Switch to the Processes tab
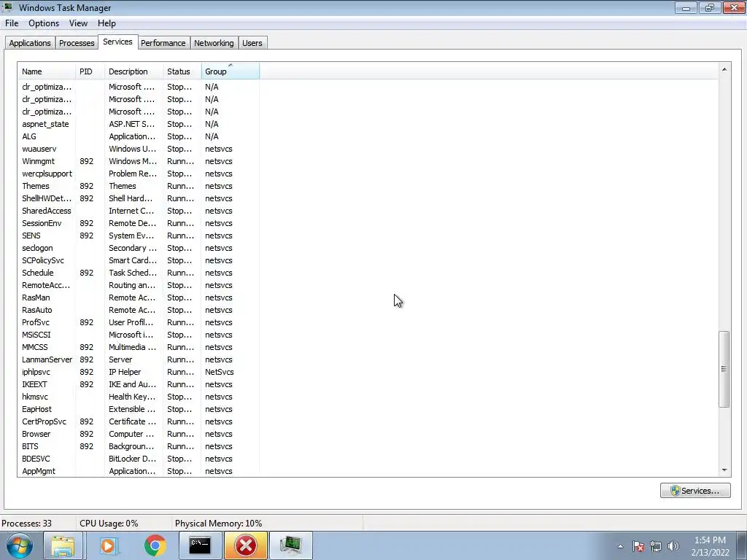The width and height of the screenshot is (747, 560). 77,43
